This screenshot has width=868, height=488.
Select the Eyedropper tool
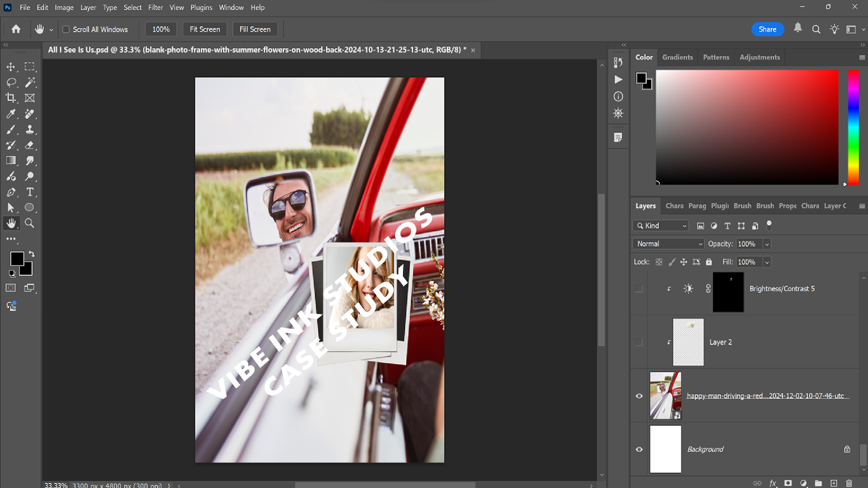(x=10, y=114)
